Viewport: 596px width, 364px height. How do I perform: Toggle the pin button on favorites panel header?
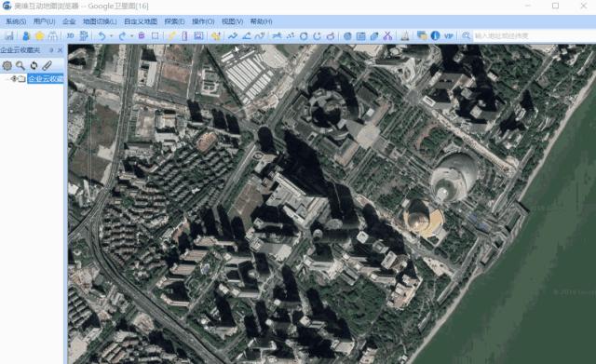click(52, 49)
